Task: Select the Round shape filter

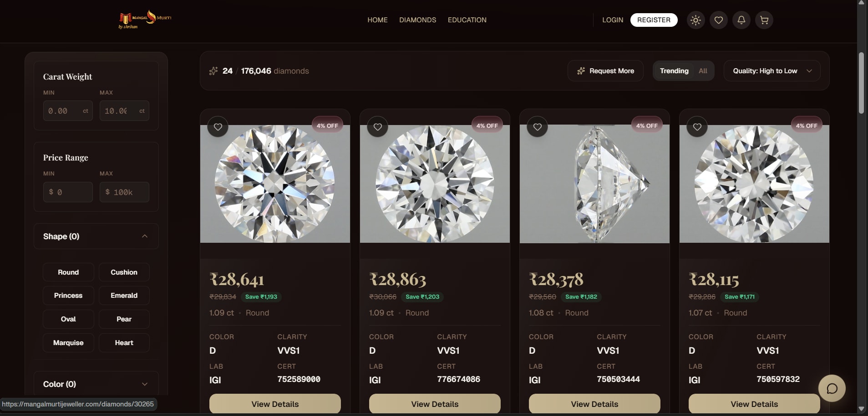Action: coord(68,272)
